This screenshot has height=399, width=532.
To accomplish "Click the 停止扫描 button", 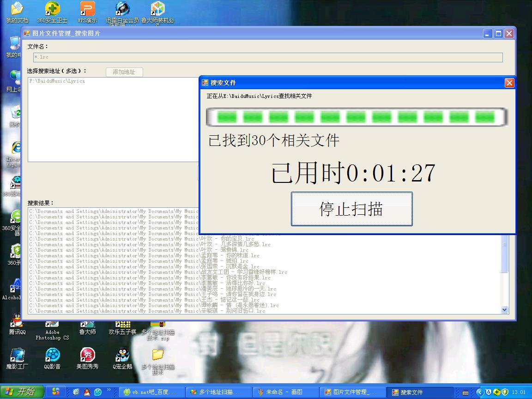I will (x=352, y=209).
